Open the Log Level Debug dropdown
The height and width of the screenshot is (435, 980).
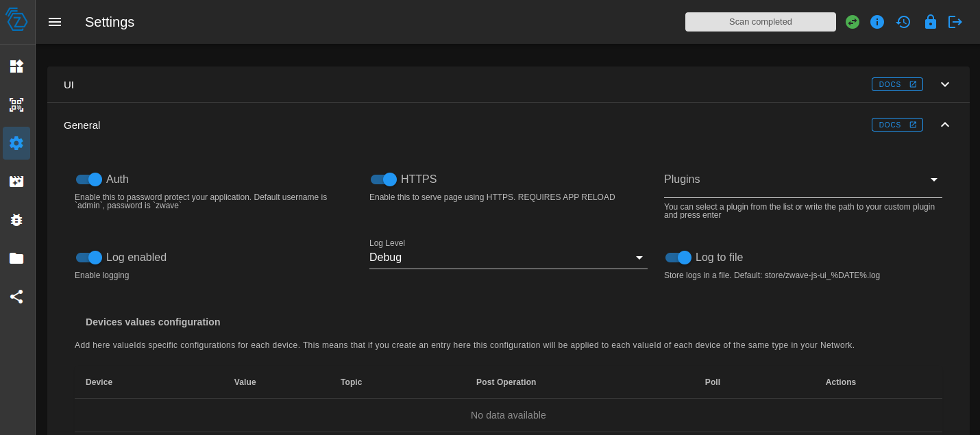pos(509,258)
